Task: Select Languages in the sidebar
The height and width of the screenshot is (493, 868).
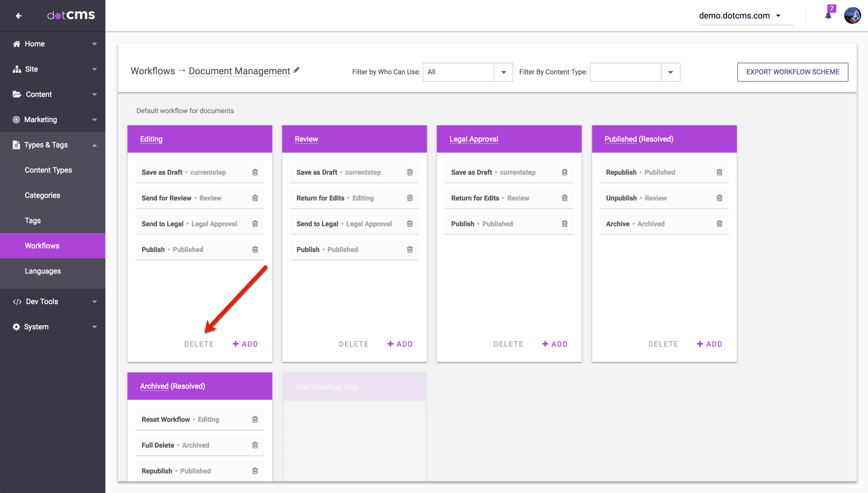Action: (43, 271)
